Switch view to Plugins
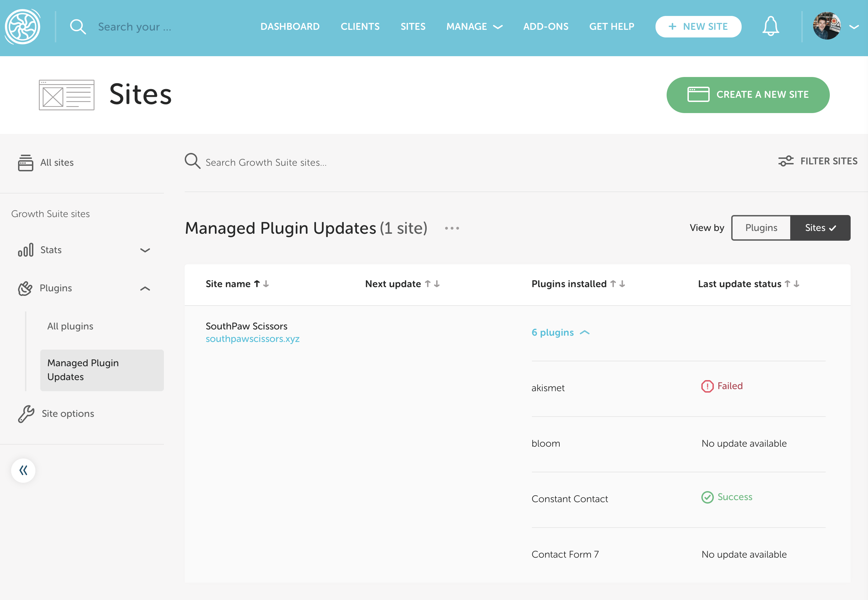868x600 pixels. click(x=761, y=228)
